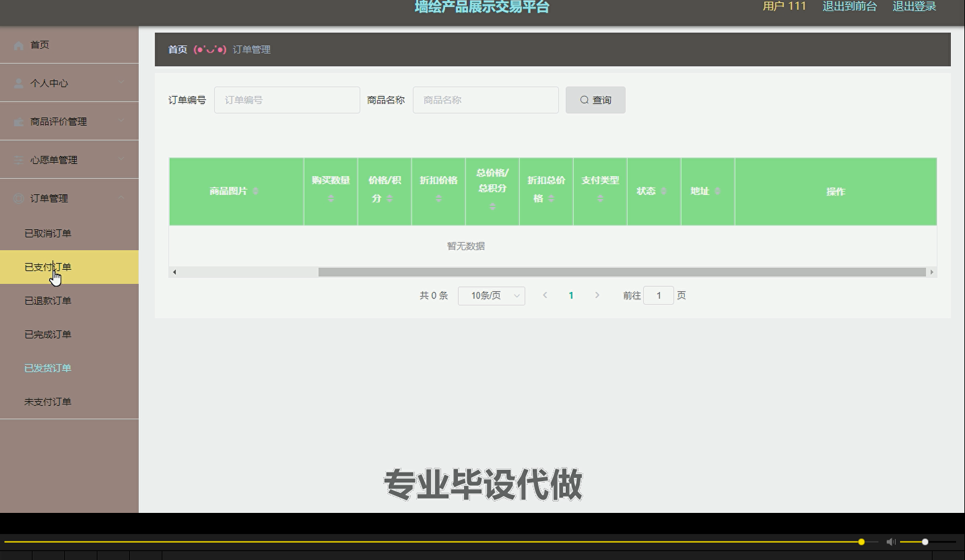Click the 订单管理 sidebar icon
The height and width of the screenshot is (560, 965).
[18, 198]
